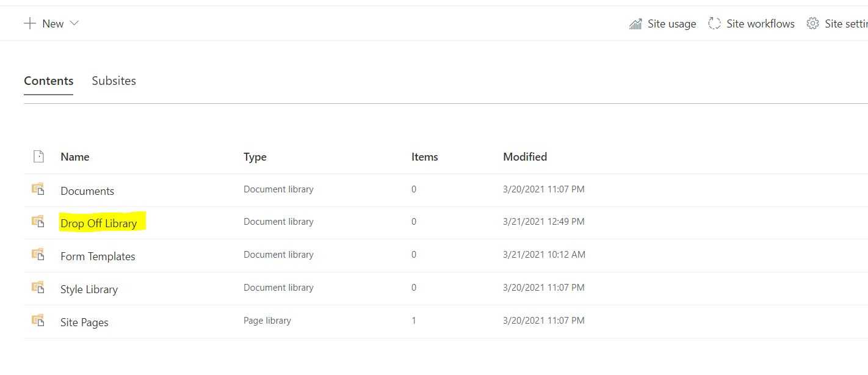The image size is (868, 375).
Task: Click the Site settings gear icon
Action: point(812,23)
